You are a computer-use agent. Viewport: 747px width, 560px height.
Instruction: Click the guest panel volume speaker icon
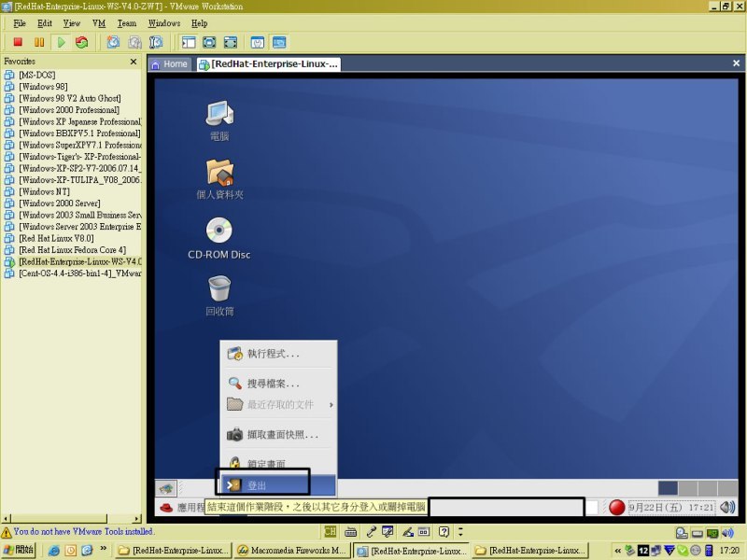(x=727, y=507)
